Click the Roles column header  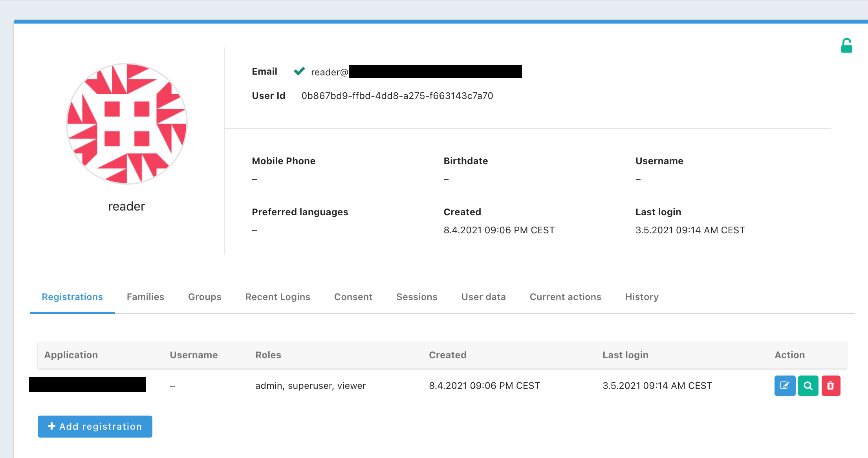pyautogui.click(x=268, y=355)
